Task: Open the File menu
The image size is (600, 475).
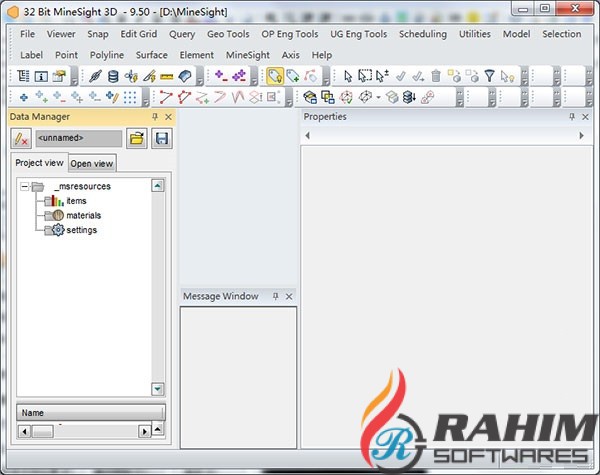Action: pos(27,34)
